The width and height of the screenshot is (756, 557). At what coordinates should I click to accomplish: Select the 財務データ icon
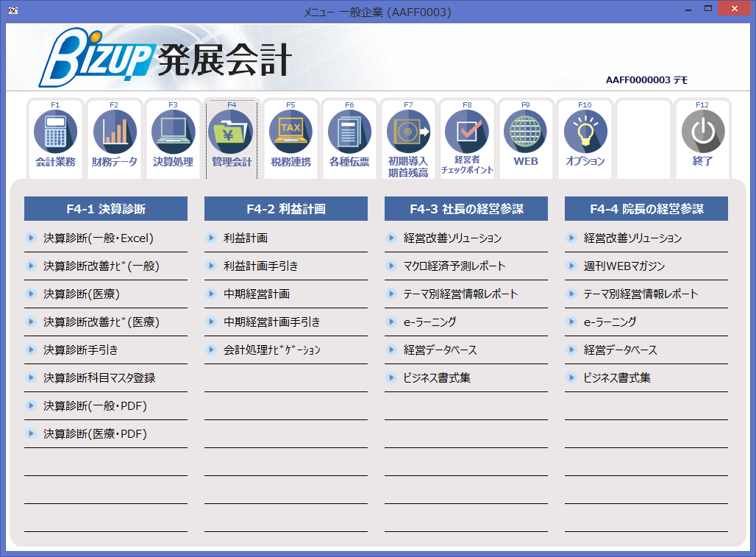(114, 138)
